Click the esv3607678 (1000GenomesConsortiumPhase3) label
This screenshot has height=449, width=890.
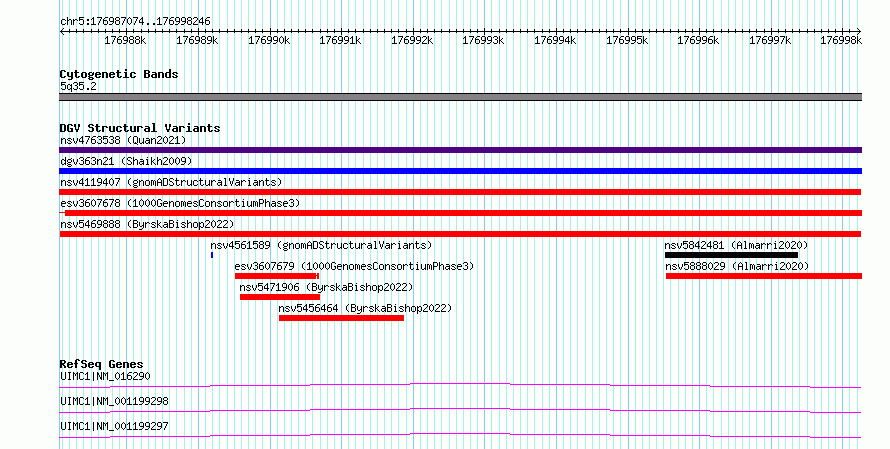point(180,203)
